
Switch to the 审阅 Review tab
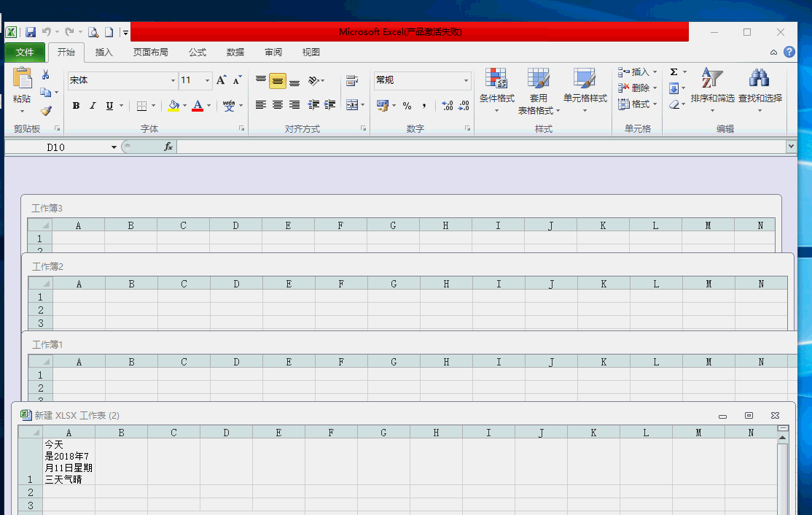(273, 53)
